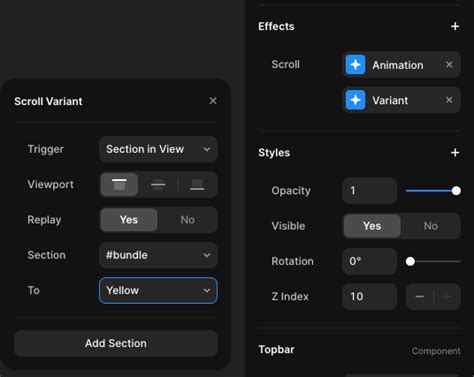Click the Add Section button
474x377 pixels.
click(x=116, y=343)
